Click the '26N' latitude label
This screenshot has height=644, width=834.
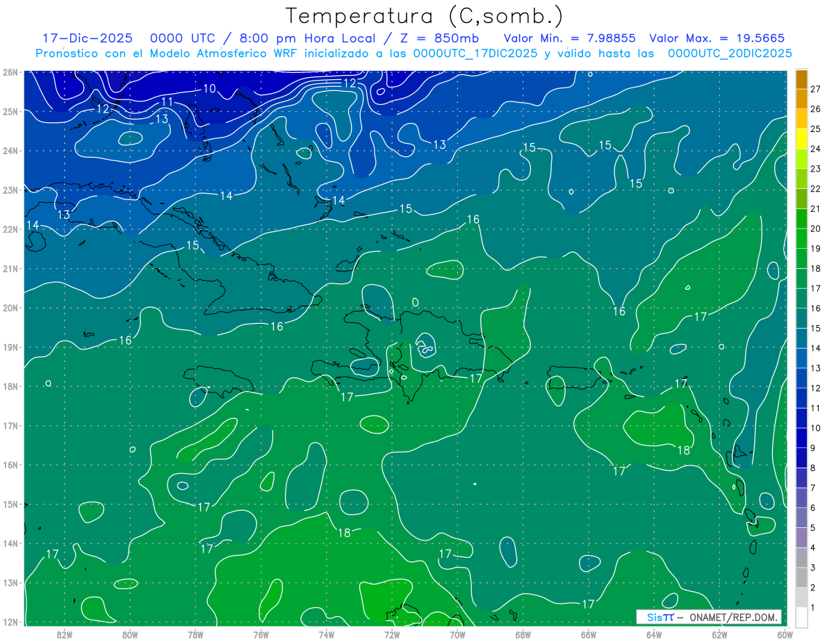[10, 72]
